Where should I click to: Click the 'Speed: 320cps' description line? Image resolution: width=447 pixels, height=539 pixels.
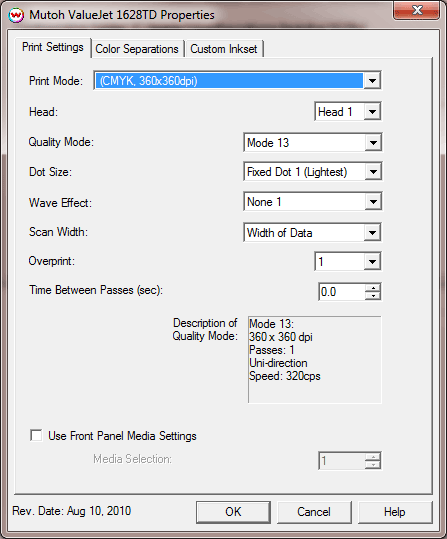pyautogui.click(x=285, y=376)
